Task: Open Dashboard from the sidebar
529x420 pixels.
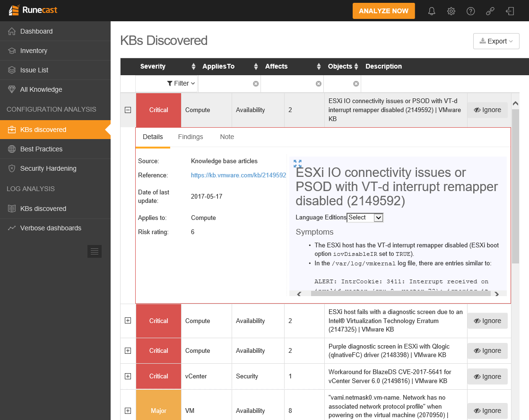Action: pos(55,31)
